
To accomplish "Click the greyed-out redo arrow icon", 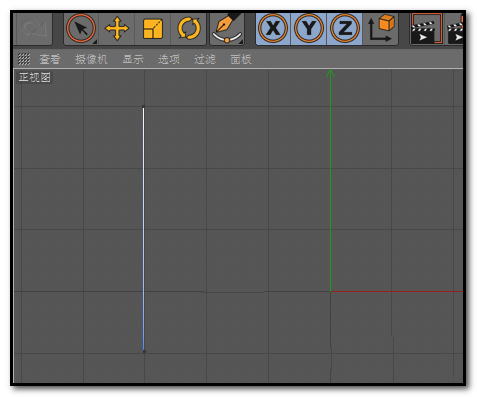I will (33, 28).
